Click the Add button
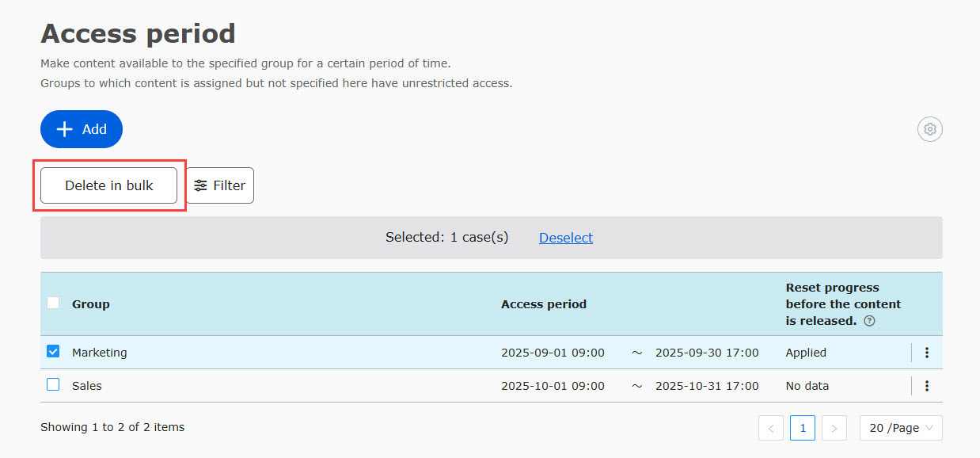This screenshot has height=458, width=980. (82, 129)
